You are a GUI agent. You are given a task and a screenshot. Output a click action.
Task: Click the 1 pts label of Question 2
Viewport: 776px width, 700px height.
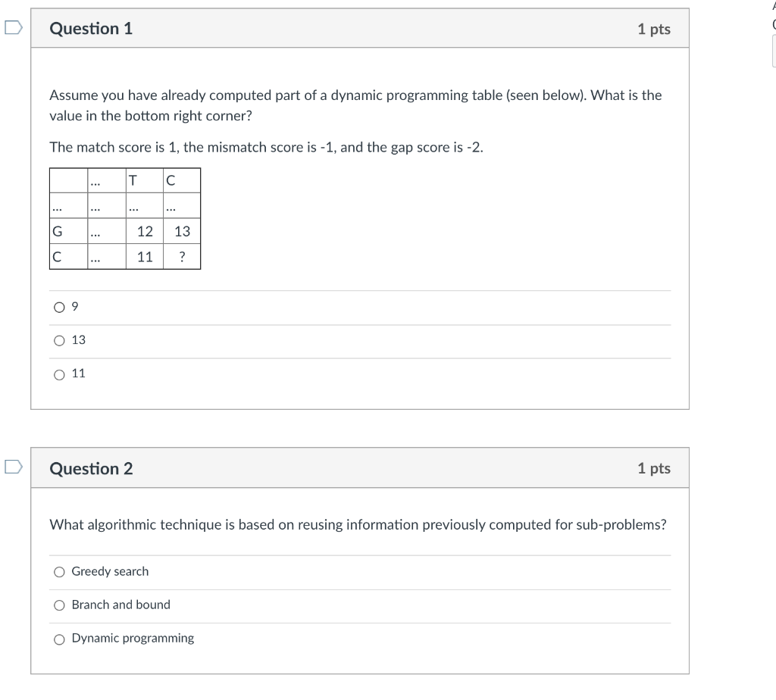click(x=653, y=468)
